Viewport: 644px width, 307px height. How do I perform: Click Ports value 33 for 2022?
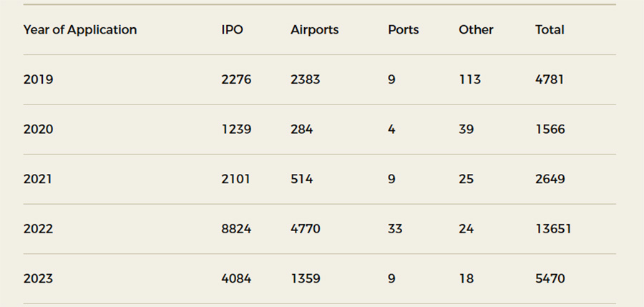[x=395, y=229]
